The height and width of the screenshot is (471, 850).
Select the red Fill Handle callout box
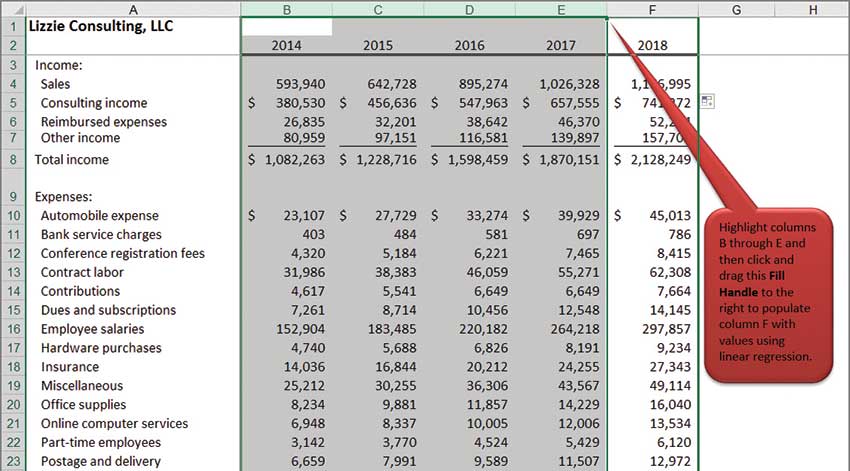pos(768,296)
